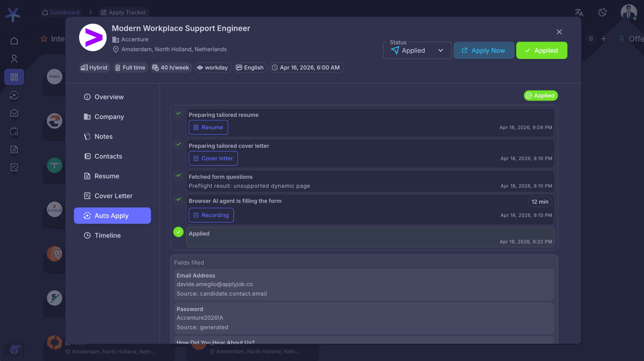Viewport: 644px width, 361px height.
Task: Click the green Applied button in header
Action: [x=542, y=50]
